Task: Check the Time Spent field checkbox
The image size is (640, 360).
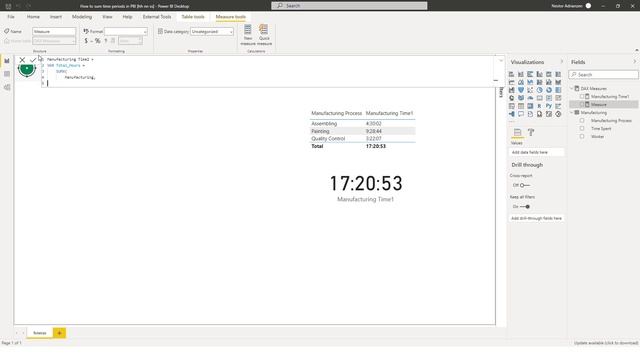Action: pyautogui.click(x=582, y=129)
